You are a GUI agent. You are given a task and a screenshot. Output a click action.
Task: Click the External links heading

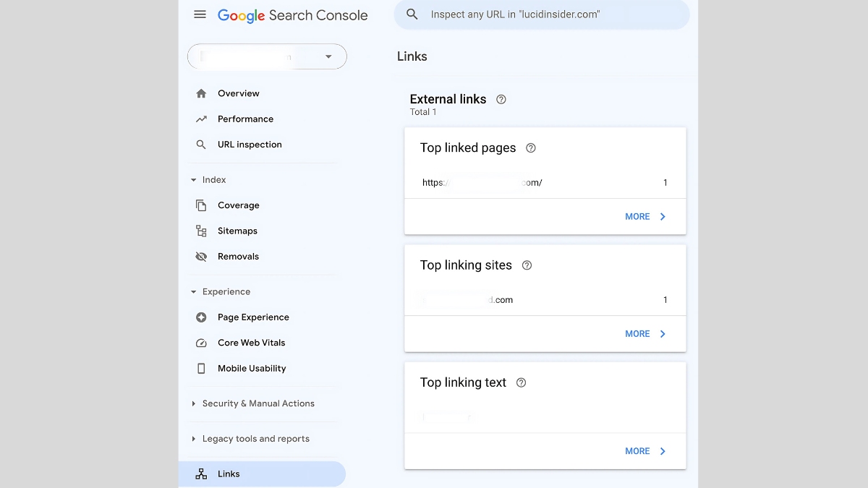pyautogui.click(x=448, y=99)
